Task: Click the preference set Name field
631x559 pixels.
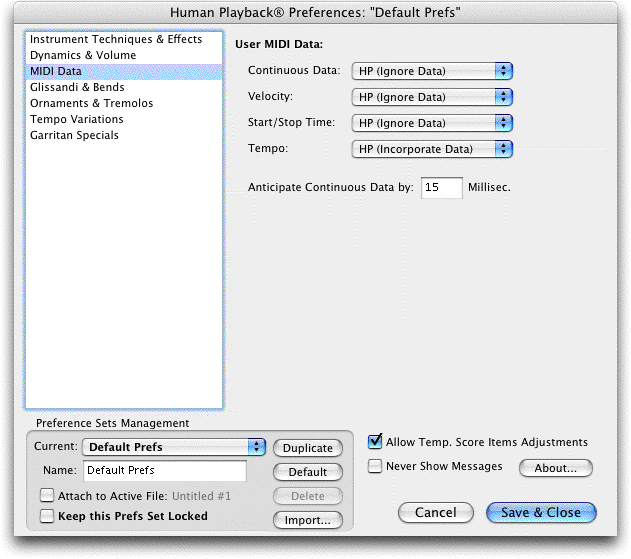Action: click(x=165, y=470)
